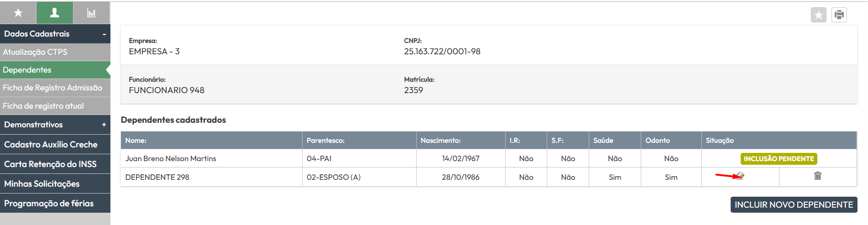
Task: Click INCLUIR NOVO DEPENDENTE button
Action: [794, 204]
